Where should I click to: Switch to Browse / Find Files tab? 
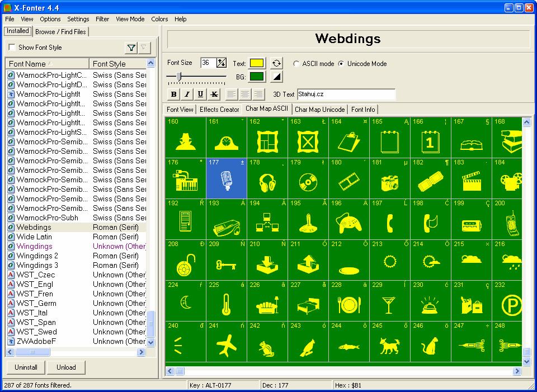(60, 32)
